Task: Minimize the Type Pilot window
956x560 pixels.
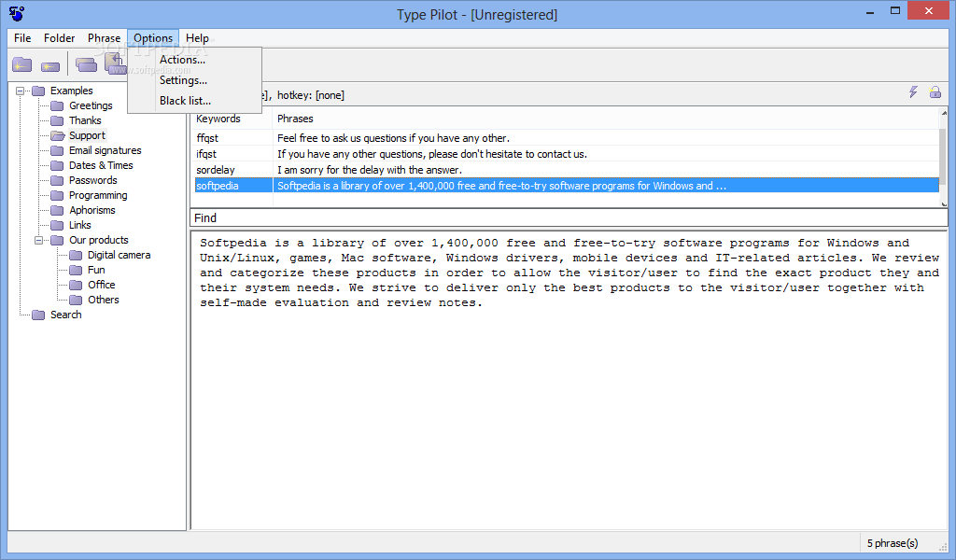Action: [870, 11]
